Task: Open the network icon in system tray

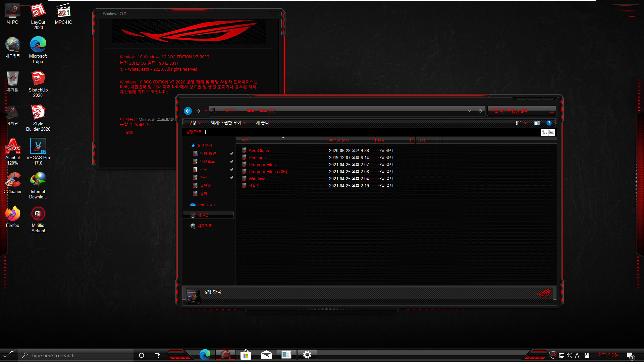Action: 561,355
